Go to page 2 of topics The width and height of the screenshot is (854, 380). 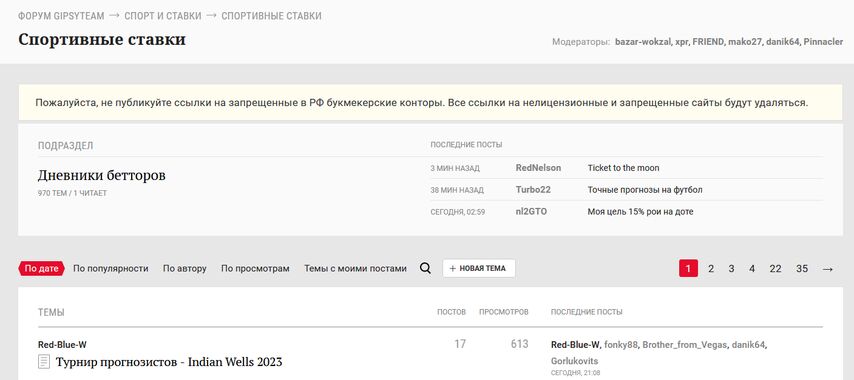[711, 269]
